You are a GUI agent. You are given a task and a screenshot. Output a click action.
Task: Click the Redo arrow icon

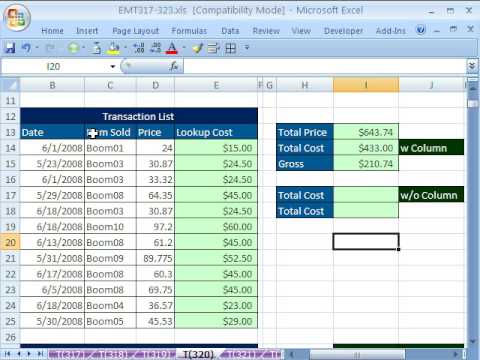pos(50,48)
